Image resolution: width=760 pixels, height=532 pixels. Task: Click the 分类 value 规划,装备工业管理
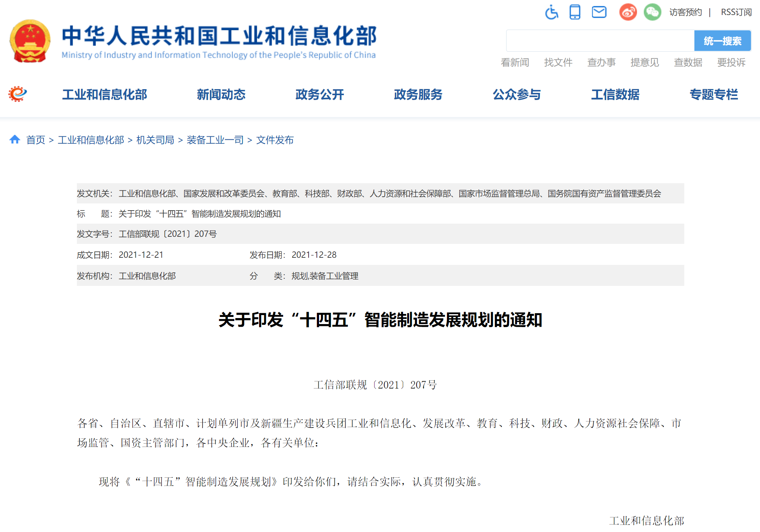(325, 276)
